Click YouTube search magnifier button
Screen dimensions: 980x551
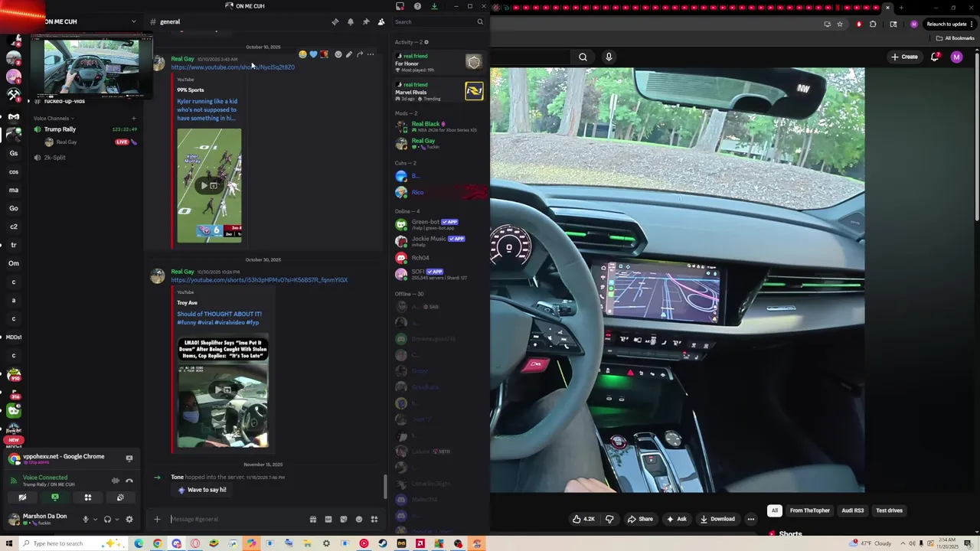point(583,57)
